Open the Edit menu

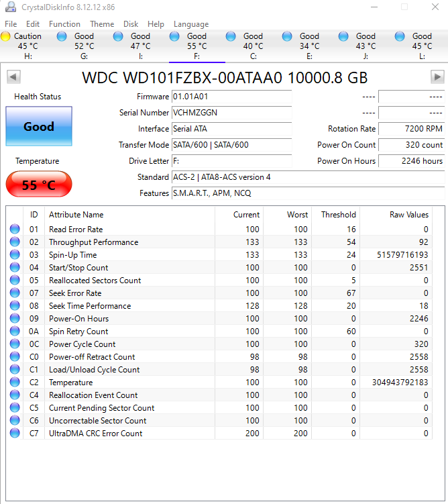[33, 24]
